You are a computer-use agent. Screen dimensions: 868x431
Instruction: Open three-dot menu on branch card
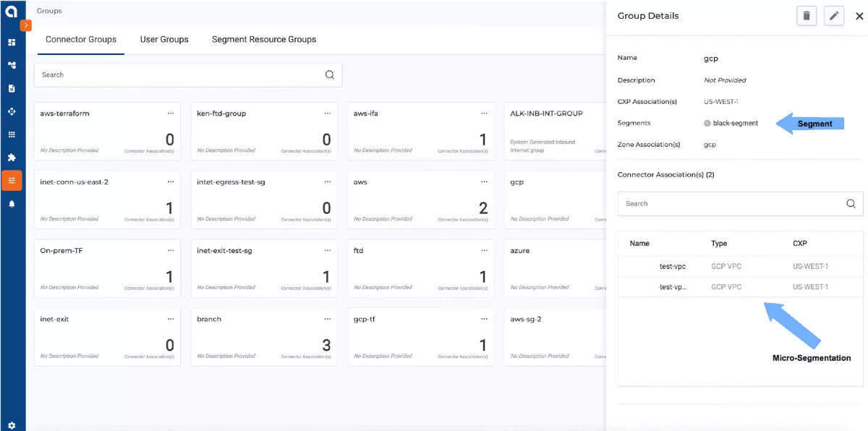point(327,319)
